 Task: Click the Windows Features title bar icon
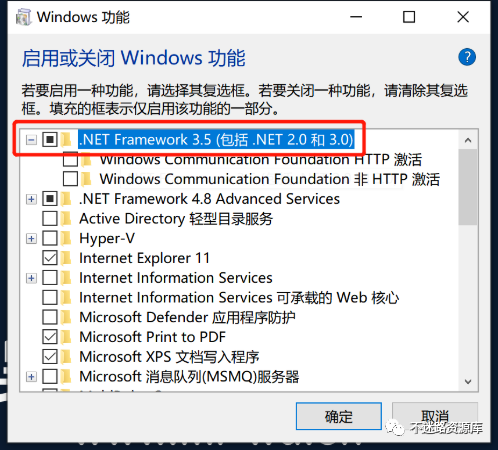pos(24,17)
